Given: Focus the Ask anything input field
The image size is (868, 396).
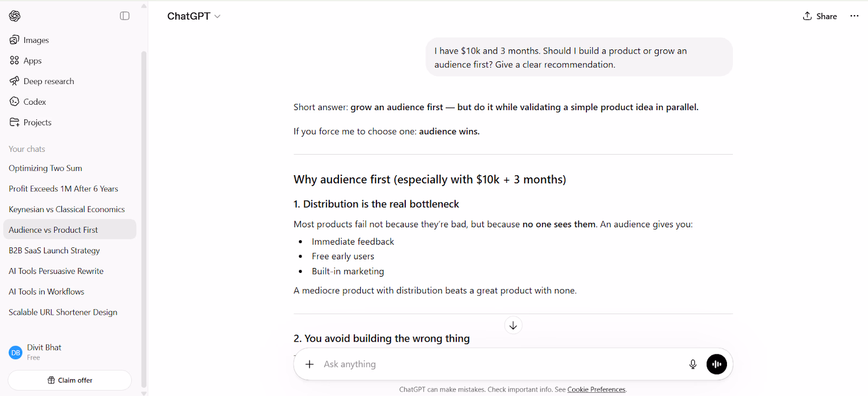Looking at the screenshot, I should (502, 365).
